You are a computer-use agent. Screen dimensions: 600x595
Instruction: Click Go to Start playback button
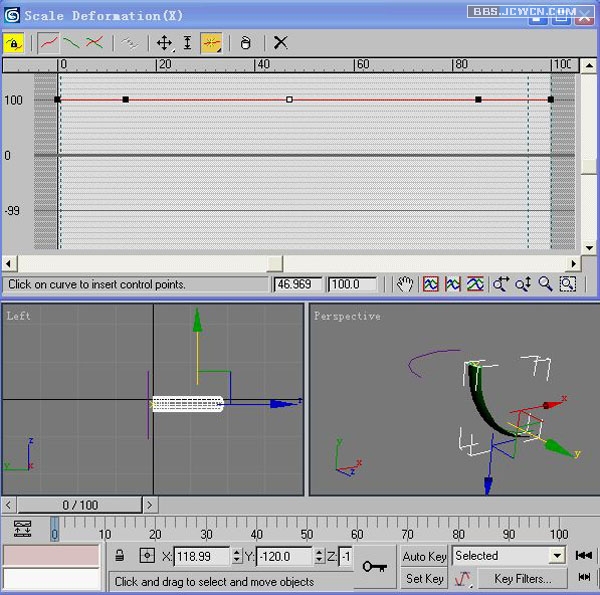coord(584,555)
